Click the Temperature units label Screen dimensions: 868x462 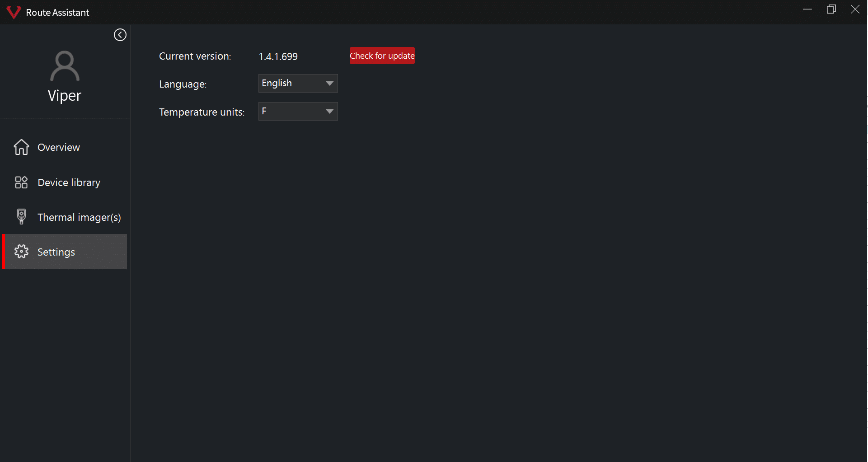pyautogui.click(x=202, y=112)
